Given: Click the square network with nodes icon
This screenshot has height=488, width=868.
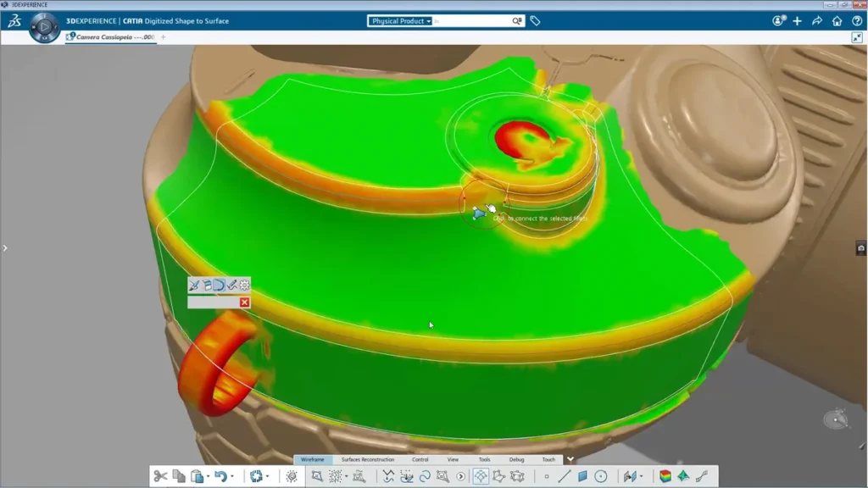Looking at the screenshot, I should (518, 476).
